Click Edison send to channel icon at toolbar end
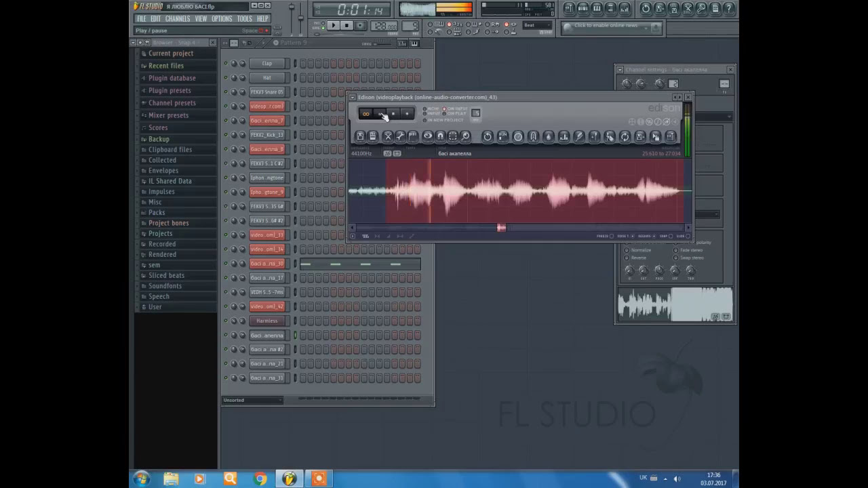The image size is (868, 488). tap(670, 136)
